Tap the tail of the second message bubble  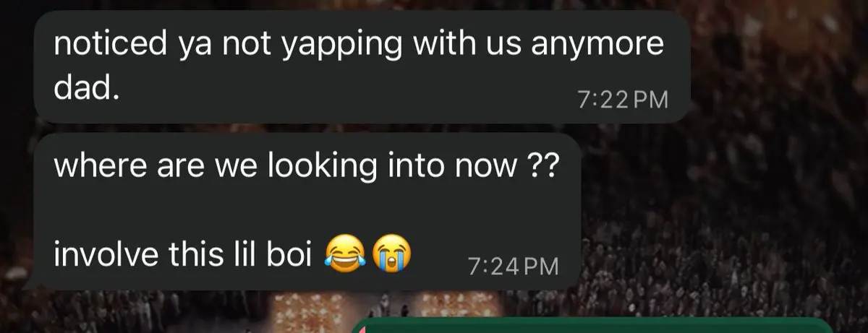(x=29, y=284)
